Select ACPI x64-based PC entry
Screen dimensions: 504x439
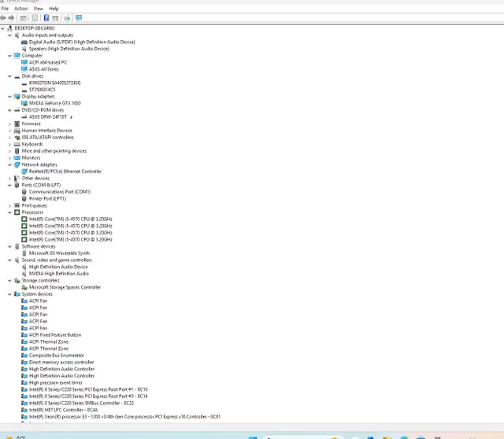click(48, 62)
